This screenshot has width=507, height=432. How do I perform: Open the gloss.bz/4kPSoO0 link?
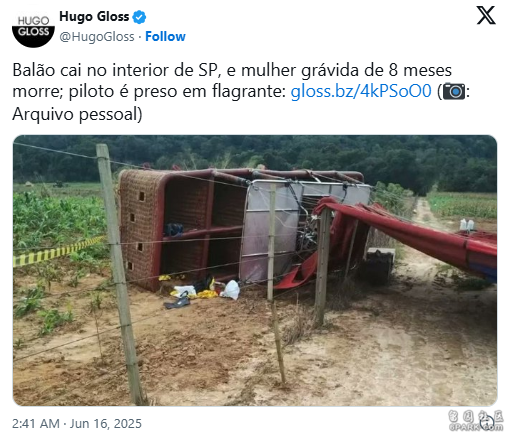361,91
